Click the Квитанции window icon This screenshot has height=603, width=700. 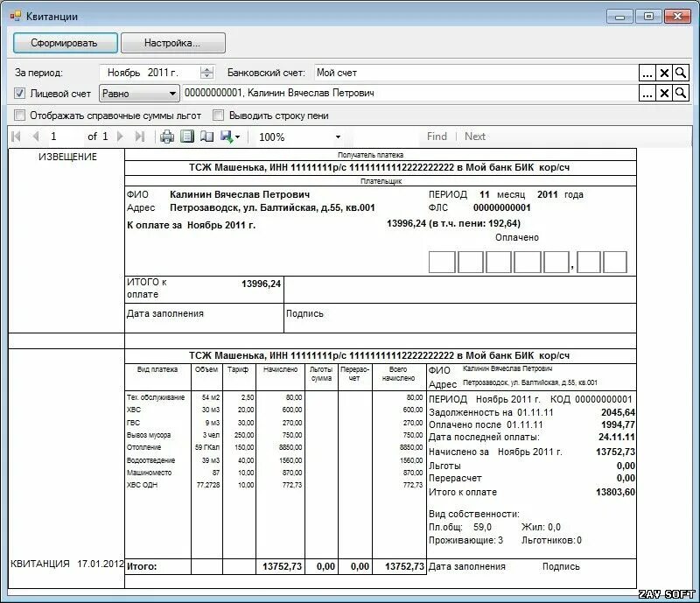pyautogui.click(x=16, y=17)
